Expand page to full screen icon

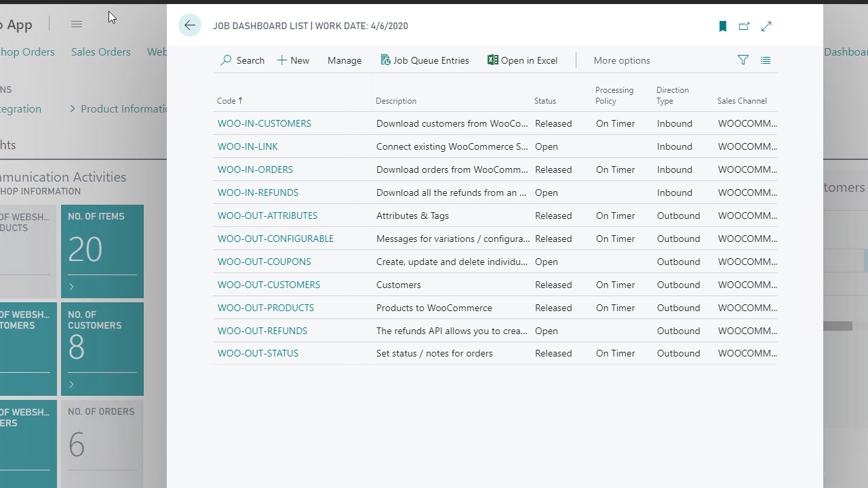[766, 26]
